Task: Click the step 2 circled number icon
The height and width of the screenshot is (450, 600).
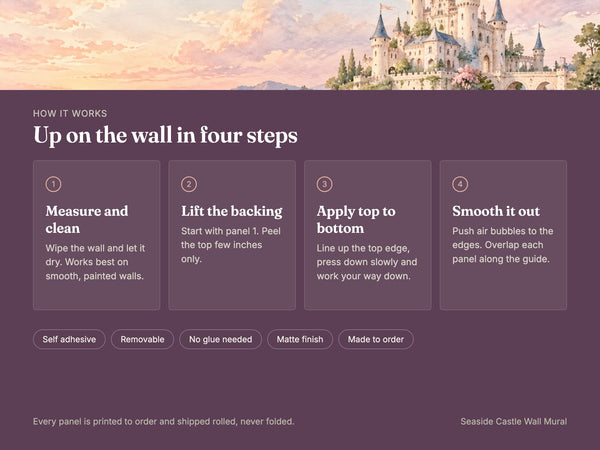Action: pos(189,184)
